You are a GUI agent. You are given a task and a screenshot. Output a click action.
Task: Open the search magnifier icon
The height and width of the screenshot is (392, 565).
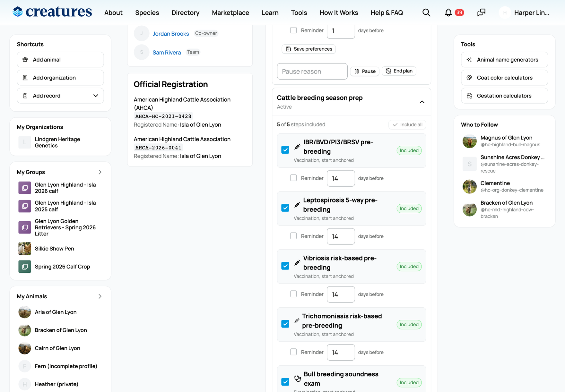click(426, 13)
